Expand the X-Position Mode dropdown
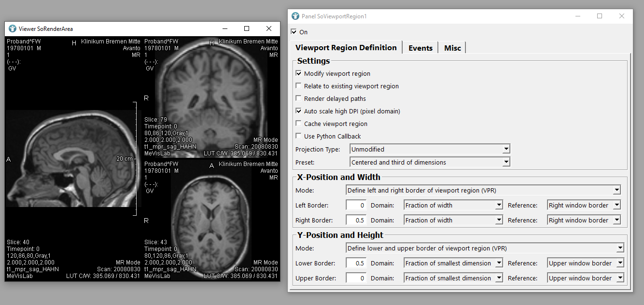This screenshot has height=305, width=644. (x=483, y=190)
